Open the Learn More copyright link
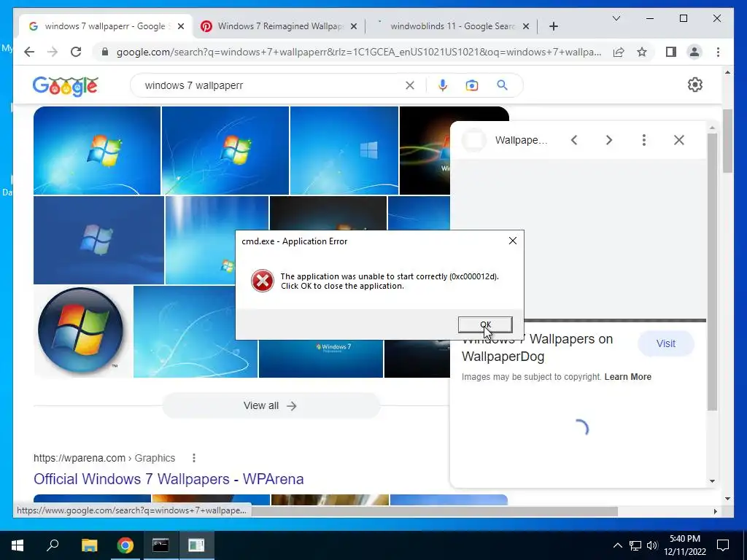 (x=627, y=377)
